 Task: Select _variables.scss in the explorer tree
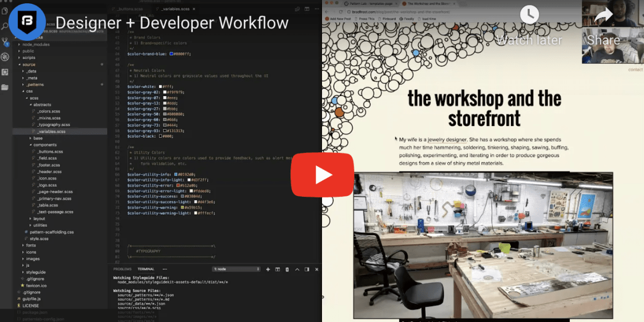[52, 131]
